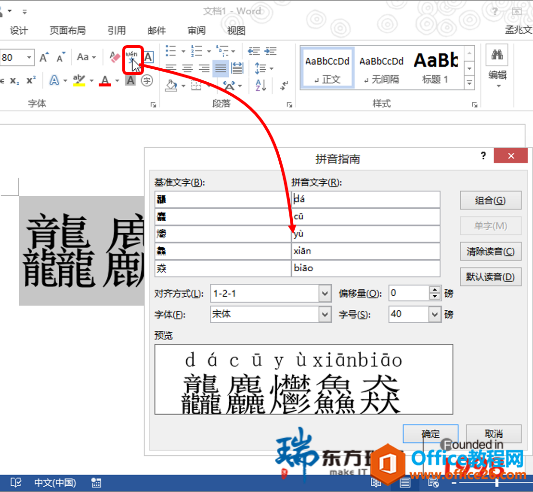Align text right
533x492 pixels.
[x=204, y=68]
